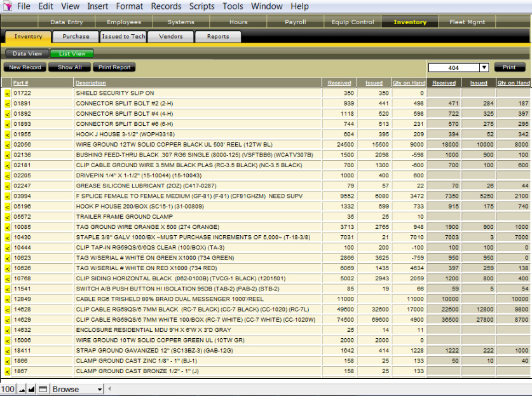Click the 100 zoom level box
The height and width of the screenshot is (396, 532).
8,389
